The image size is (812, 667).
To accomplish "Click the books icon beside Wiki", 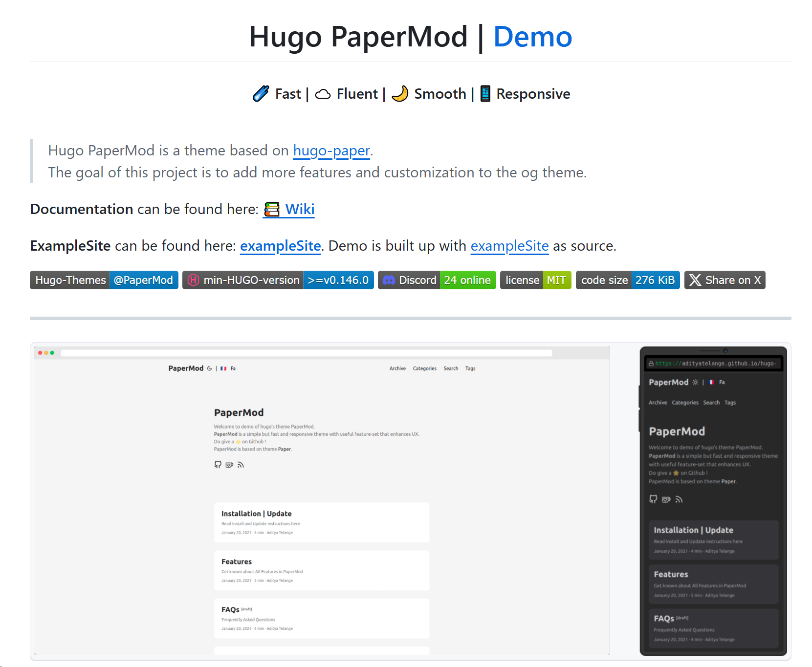I will coord(272,210).
